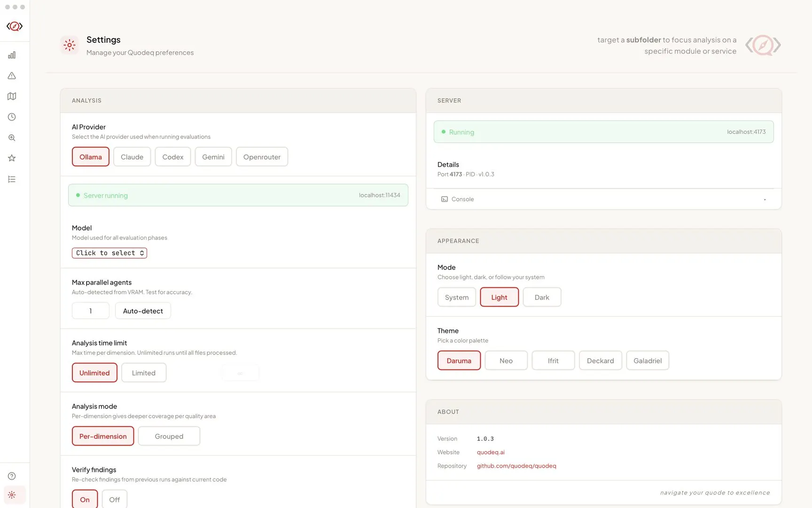
Task: Open the map icon in sidebar
Action: (x=12, y=96)
